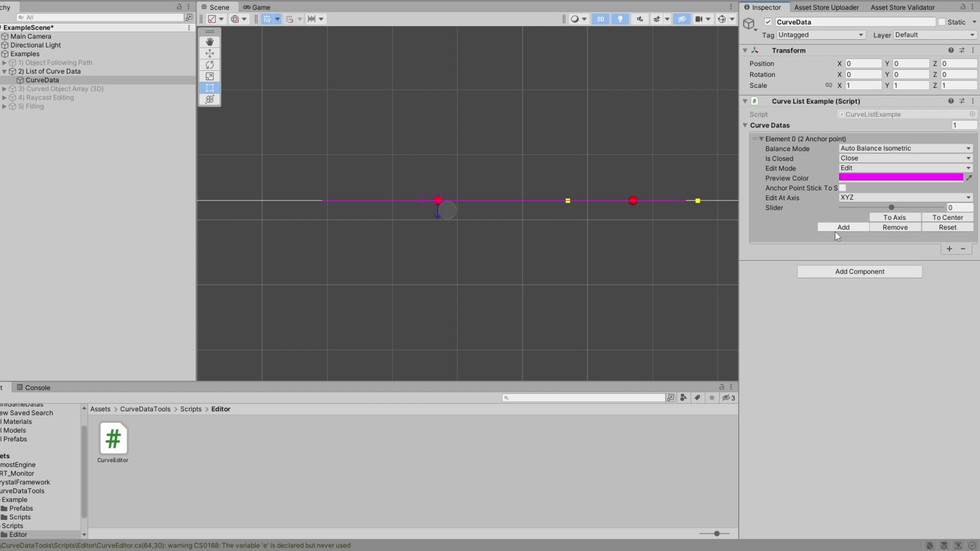Select the Inspector tab

(763, 7)
